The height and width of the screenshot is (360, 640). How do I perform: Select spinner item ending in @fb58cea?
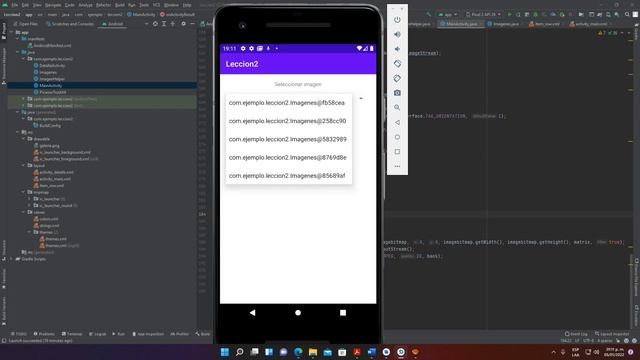289,103
